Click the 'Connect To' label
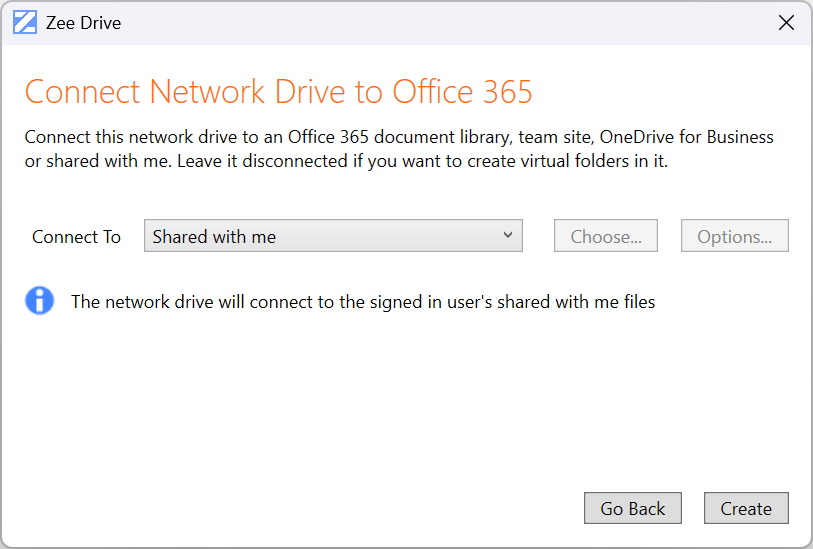The width and height of the screenshot is (813, 549). pos(76,237)
